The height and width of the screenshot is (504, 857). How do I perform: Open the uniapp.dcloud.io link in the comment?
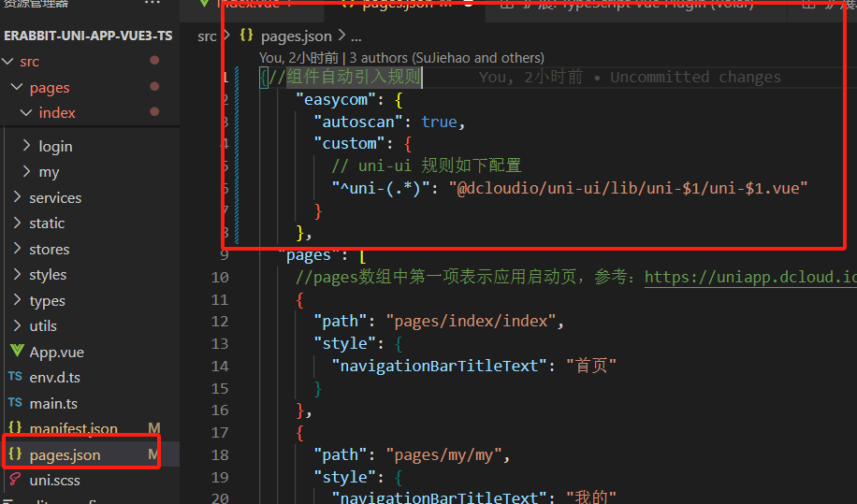pos(750,278)
